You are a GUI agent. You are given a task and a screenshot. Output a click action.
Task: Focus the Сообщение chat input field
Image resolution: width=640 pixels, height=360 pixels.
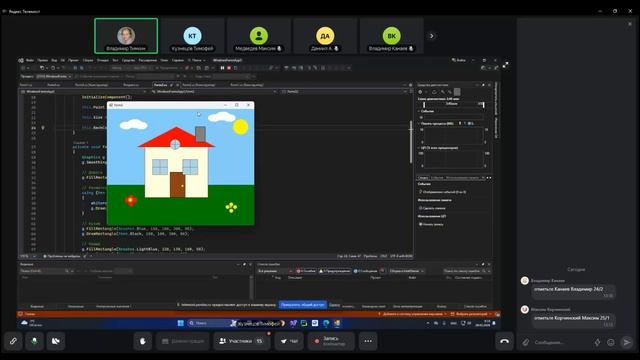pyautogui.click(x=561, y=342)
